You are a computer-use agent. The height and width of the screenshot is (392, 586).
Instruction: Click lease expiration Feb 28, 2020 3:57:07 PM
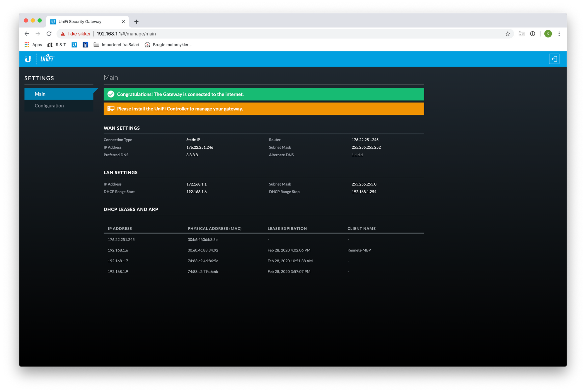289,272
